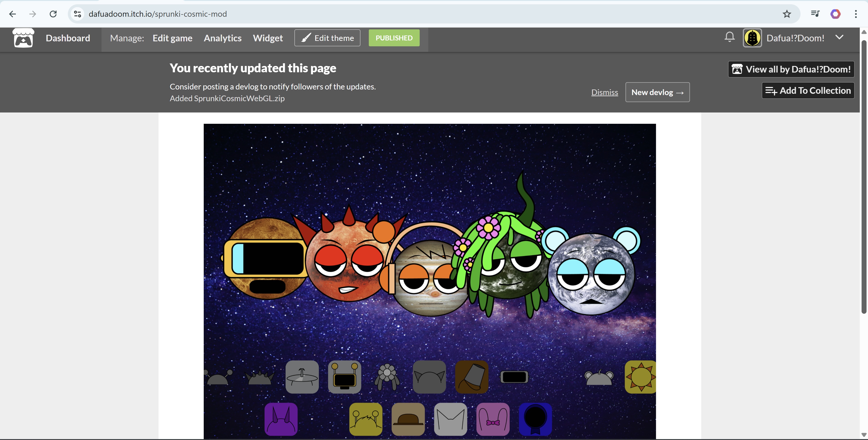
Task: Bookmark this page with the star icon
Action: (x=787, y=14)
